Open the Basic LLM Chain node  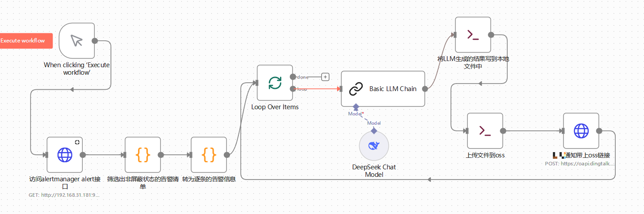(x=383, y=88)
